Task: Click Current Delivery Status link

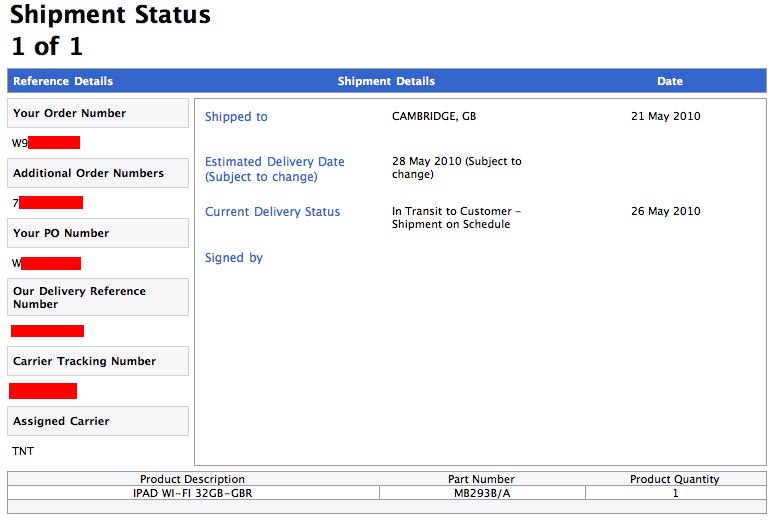Action: (272, 212)
